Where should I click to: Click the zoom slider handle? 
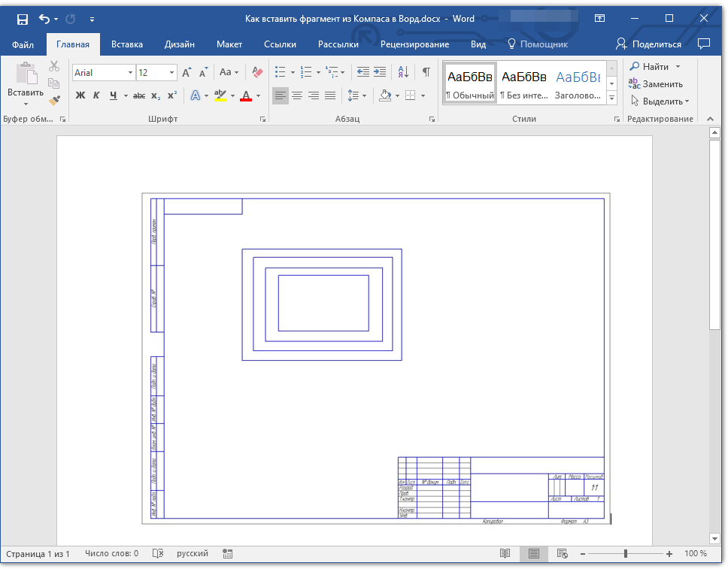625,554
